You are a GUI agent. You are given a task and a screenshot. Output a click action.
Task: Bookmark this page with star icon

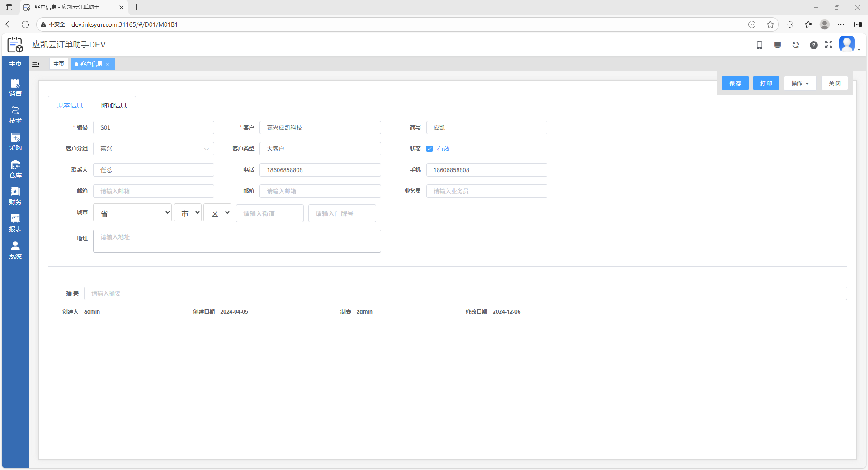[x=770, y=24]
